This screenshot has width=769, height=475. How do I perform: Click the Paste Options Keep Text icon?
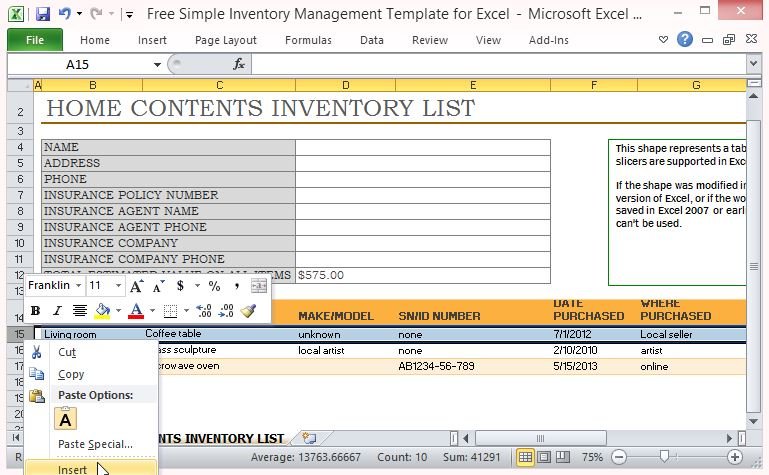click(x=67, y=419)
